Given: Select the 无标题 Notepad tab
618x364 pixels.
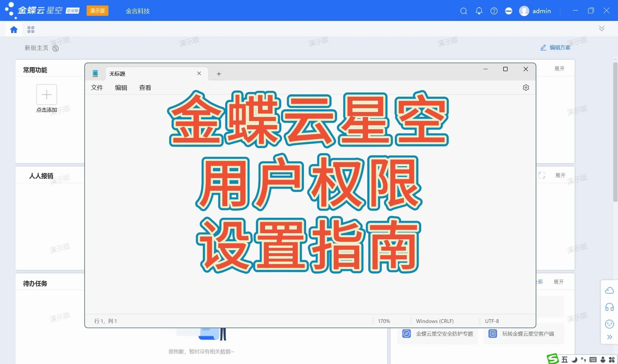Looking at the screenshot, I should click(x=157, y=73).
